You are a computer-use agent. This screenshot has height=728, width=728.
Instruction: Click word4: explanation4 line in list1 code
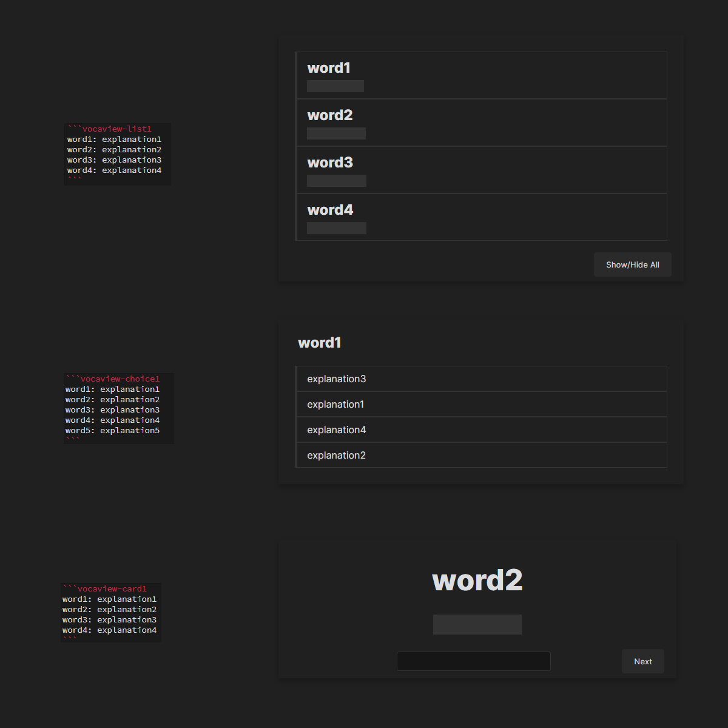[x=115, y=170]
